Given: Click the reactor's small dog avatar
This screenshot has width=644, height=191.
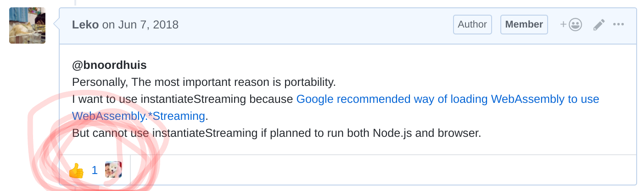Looking at the screenshot, I should coord(113,170).
